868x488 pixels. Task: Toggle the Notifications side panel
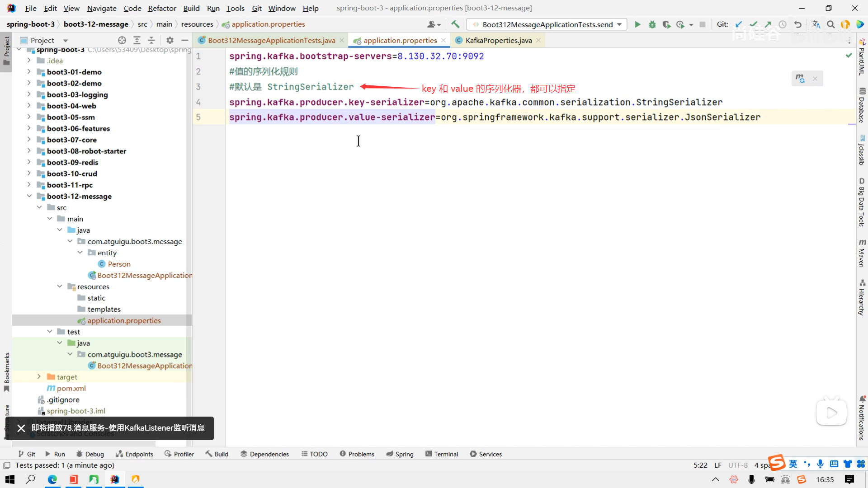[x=862, y=418]
